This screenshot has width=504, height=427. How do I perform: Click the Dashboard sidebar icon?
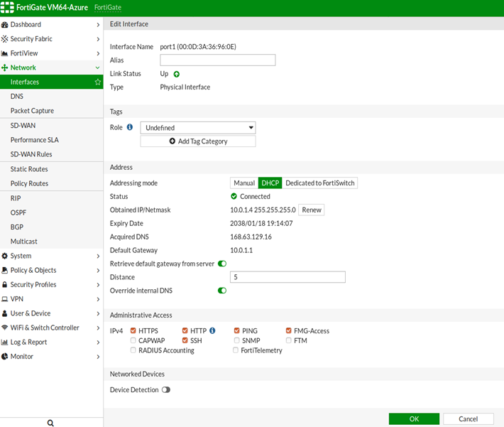(5, 25)
